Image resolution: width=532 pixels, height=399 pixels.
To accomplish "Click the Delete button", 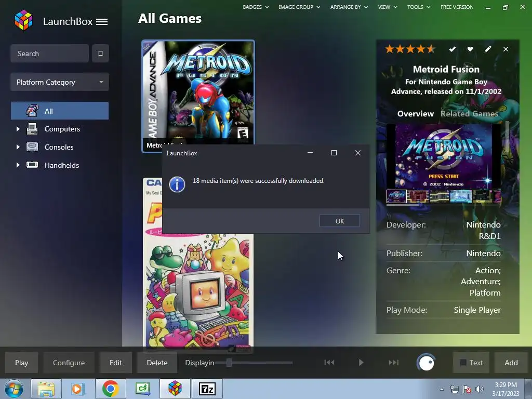I will pos(157,363).
